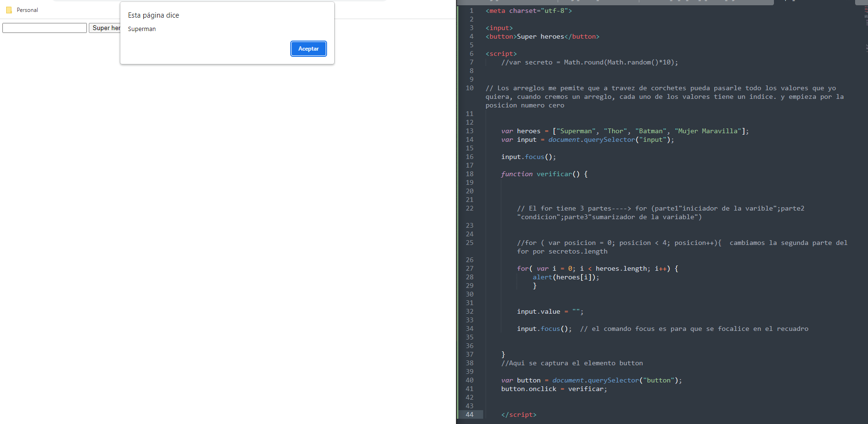Click the Superman message in the alert dialog
The image size is (868, 424).
142,29
